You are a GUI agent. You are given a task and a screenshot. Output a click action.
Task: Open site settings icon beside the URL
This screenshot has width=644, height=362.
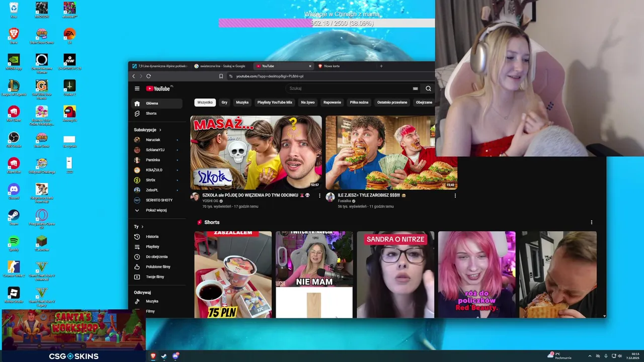point(231,76)
